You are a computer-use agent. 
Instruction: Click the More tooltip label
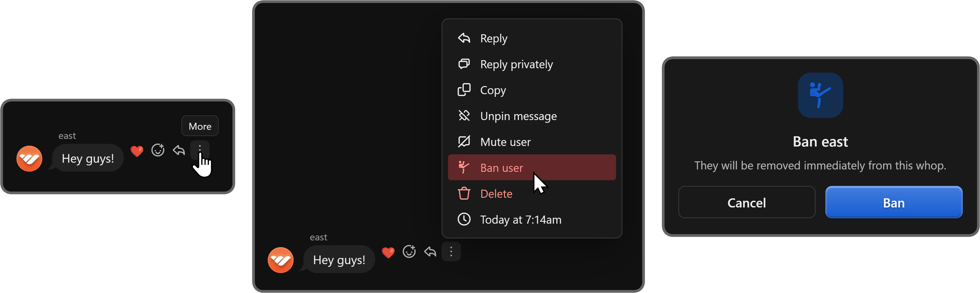(x=200, y=126)
